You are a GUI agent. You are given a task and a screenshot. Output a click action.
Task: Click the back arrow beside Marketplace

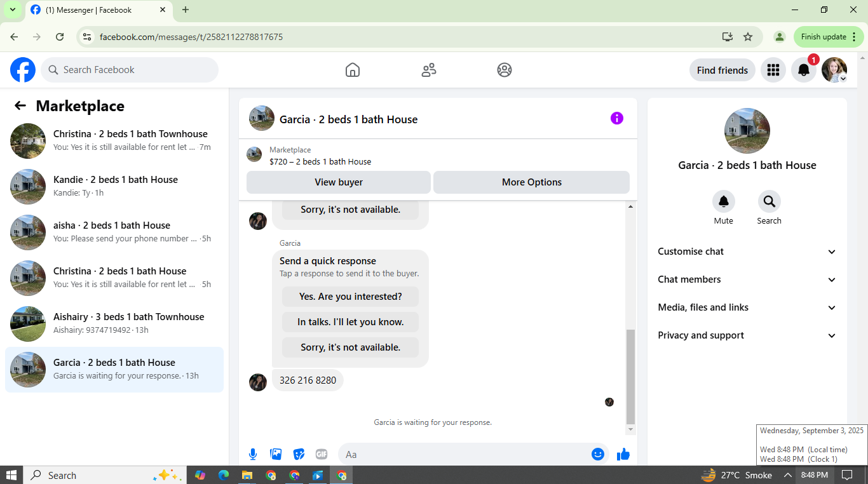pos(20,106)
